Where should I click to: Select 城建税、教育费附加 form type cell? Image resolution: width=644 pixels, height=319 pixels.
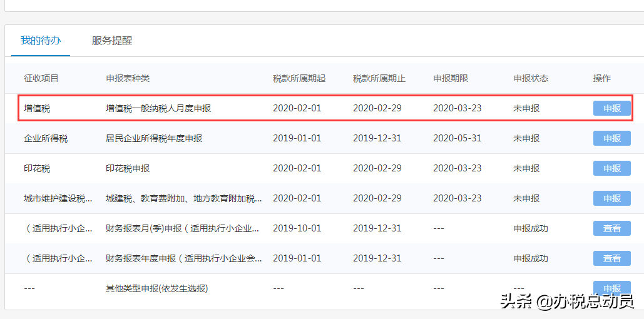tap(184, 198)
